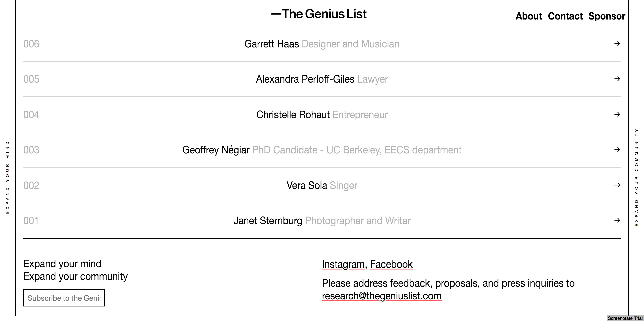Screen dimensions: 644x321
Task: Open Alexandra Perloff-Giles' profile name
Action: pyautogui.click(x=305, y=79)
